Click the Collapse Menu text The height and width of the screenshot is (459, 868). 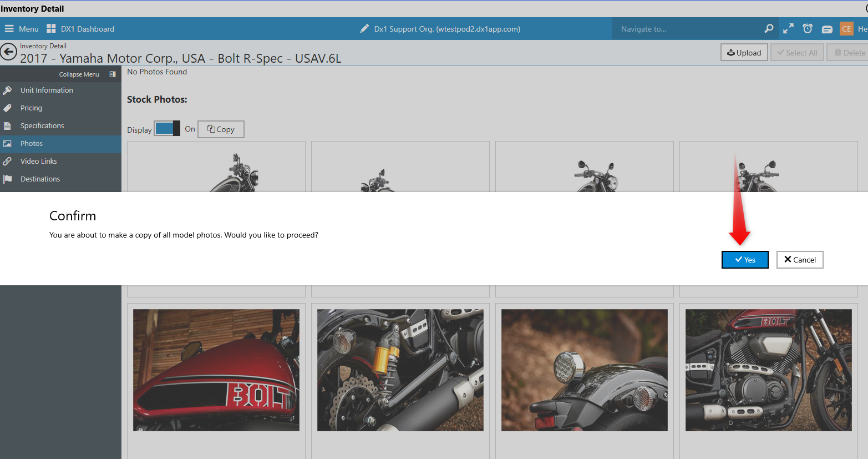[79, 74]
